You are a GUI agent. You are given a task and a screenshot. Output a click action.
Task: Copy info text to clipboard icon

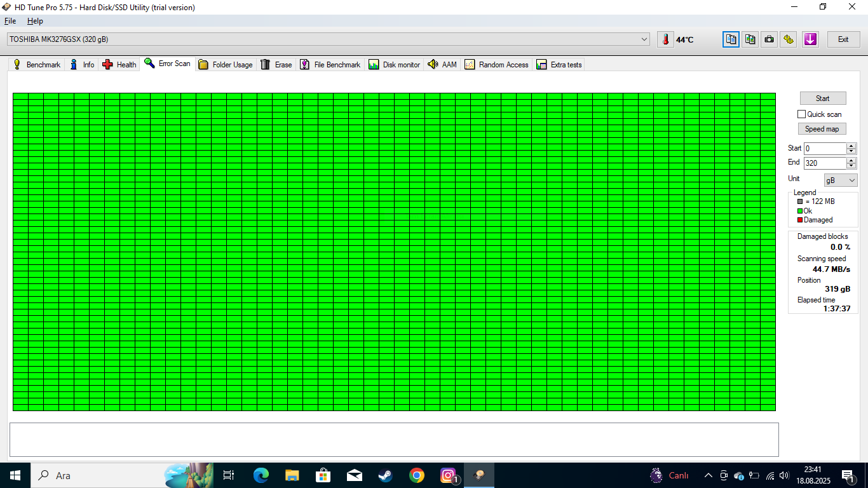pyautogui.click(x=731, y=39)
